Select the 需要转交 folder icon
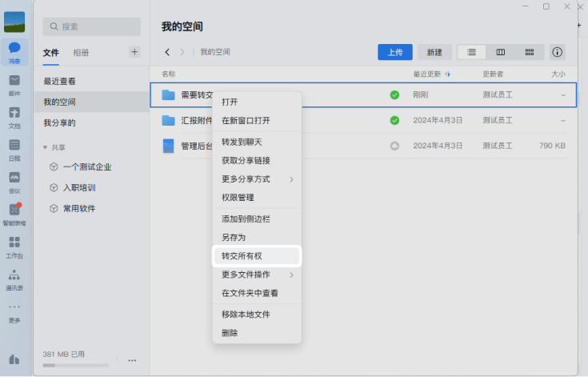The width and height of the screenshot is (588, 377). tap(168, 95)
